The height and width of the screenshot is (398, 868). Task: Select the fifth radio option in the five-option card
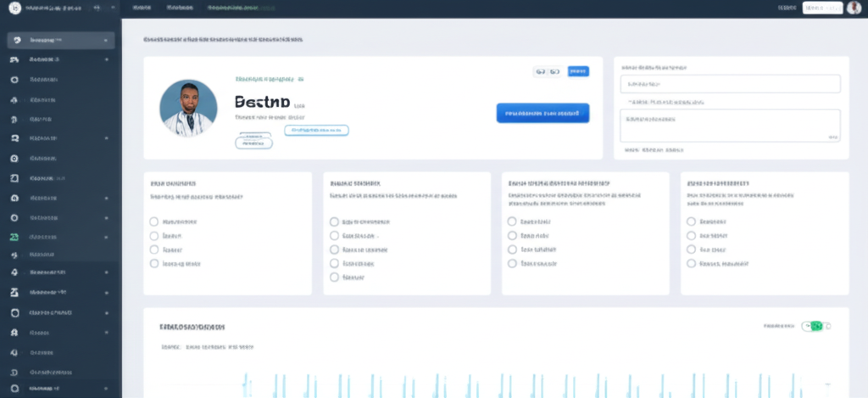point(334,277)
